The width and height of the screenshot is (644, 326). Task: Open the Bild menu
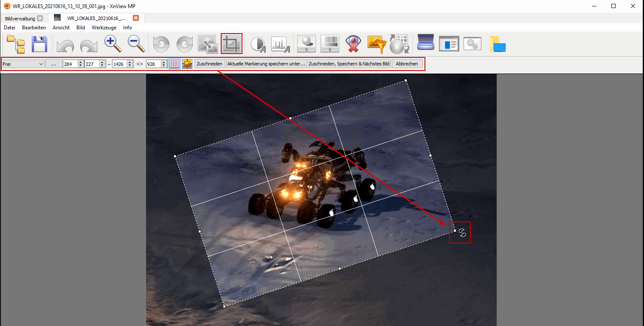81,28
